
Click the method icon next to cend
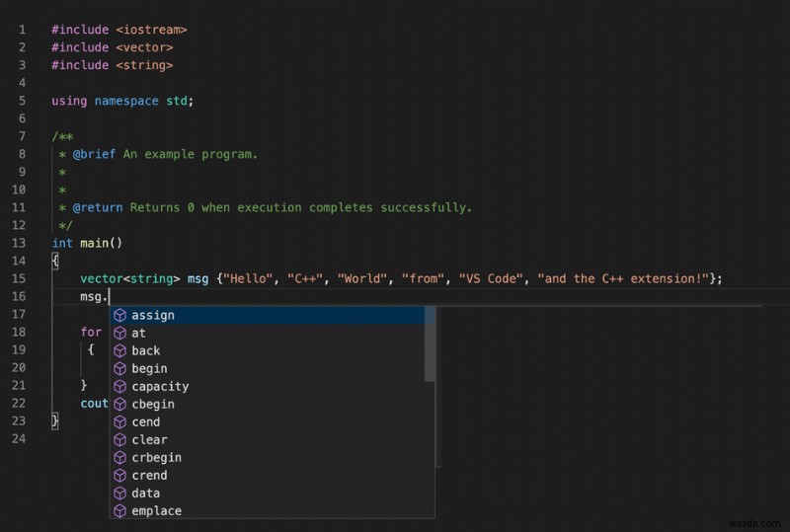click(x=119, y=422)
